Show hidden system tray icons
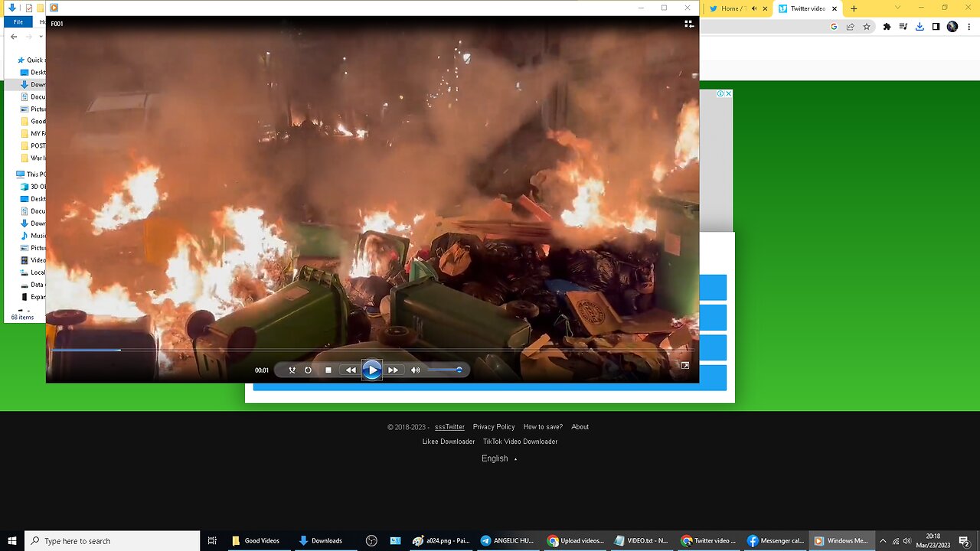The width and height of the screenshot is (980, 551). (883, 541)
